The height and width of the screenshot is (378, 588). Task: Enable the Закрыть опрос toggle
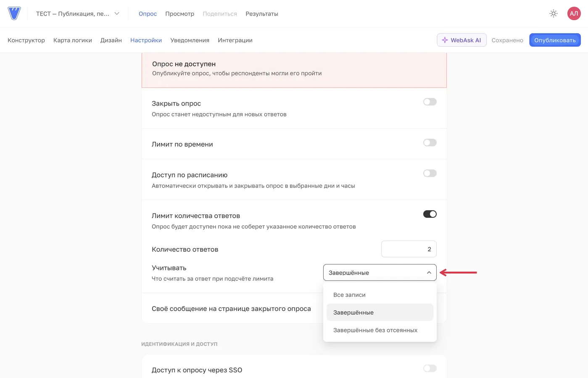click(x=430, y=102)
